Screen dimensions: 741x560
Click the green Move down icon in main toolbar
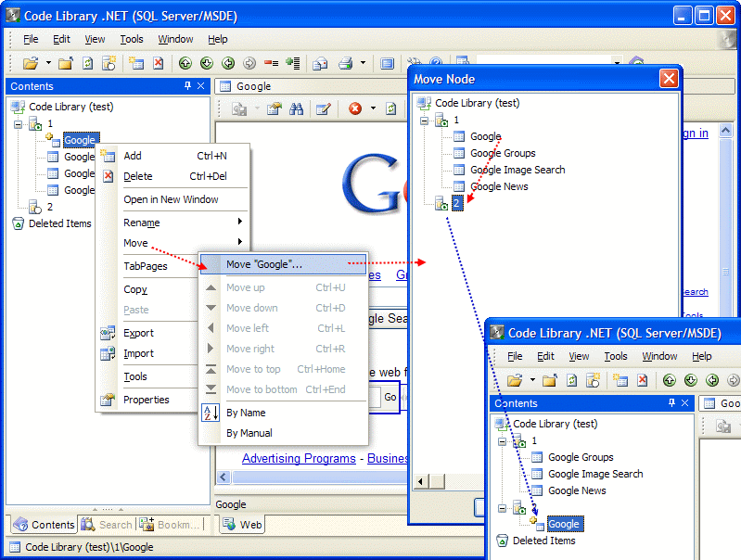[207, 63]
